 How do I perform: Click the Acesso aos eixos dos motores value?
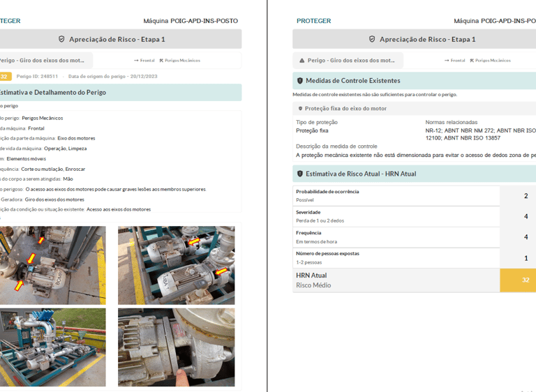point(119,209)
